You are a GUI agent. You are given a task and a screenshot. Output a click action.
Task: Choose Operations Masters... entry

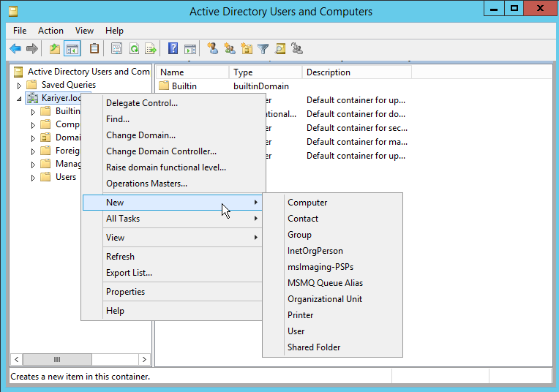click(x=173, y=183)
